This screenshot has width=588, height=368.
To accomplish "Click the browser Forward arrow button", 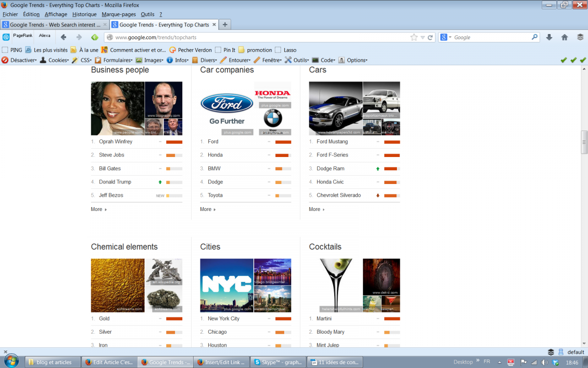I will pos(79,37).
